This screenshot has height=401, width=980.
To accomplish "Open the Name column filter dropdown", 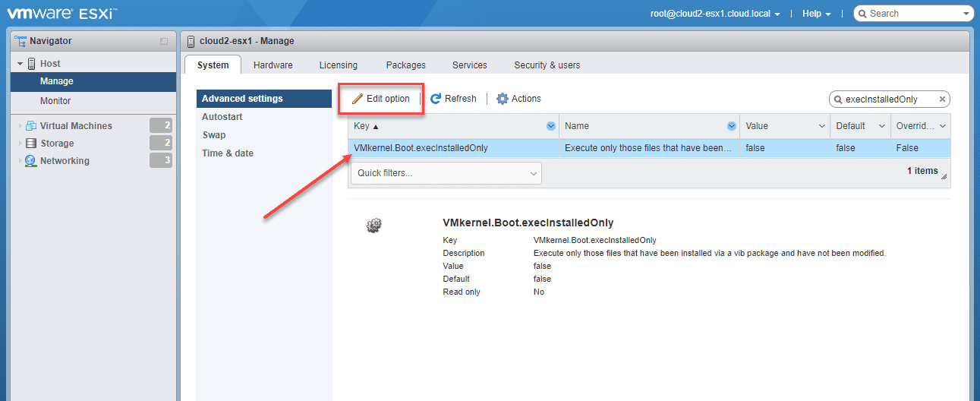I will [732, 126].
